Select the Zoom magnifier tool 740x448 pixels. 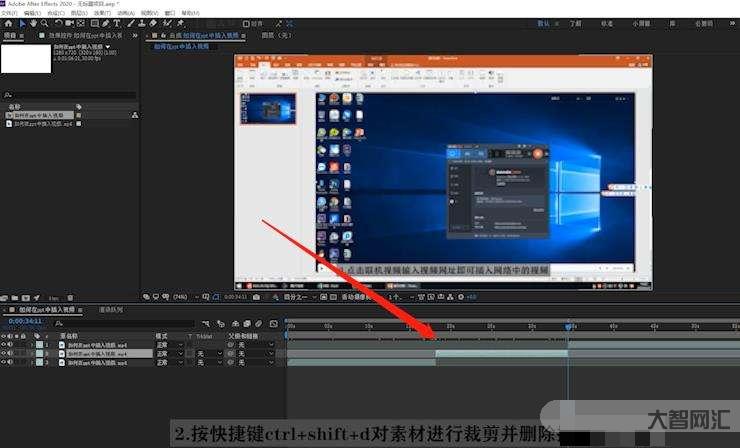click(46, 23)
